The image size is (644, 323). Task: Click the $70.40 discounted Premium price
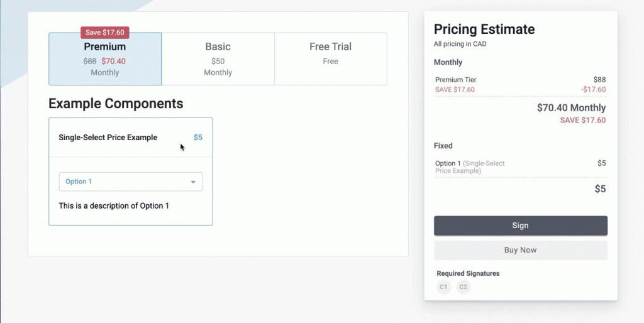pos(113,61)
